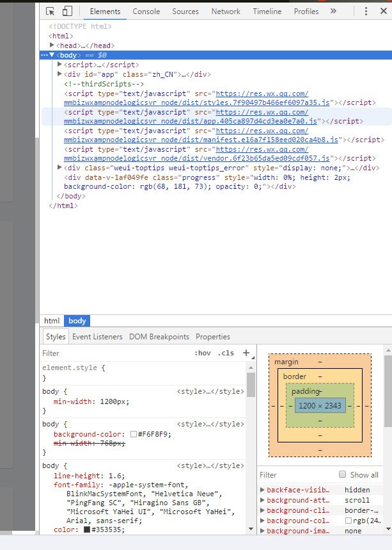
Task: Open the more tabs chevron
Action: tap(333, 12)
